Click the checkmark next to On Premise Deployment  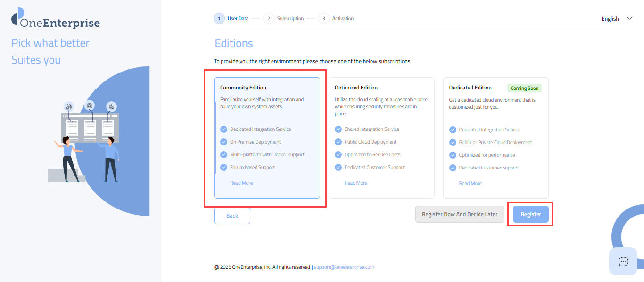223,142
